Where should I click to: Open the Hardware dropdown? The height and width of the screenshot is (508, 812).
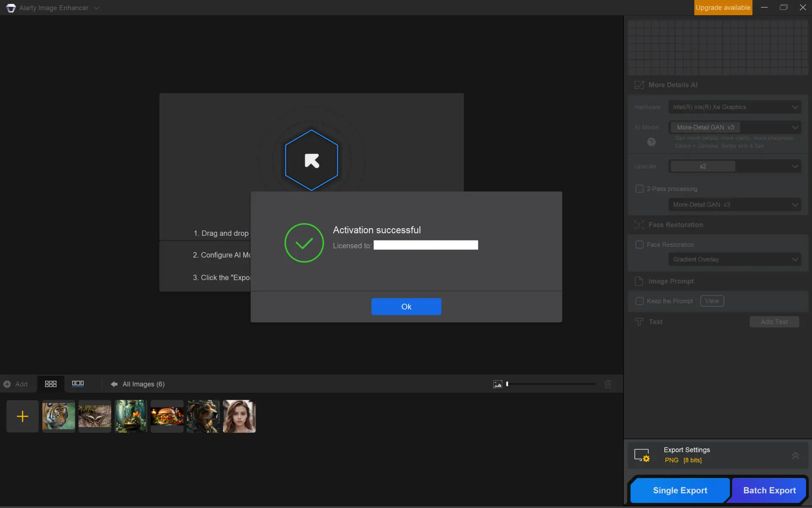pyautogui.click(x=735, y=107)
